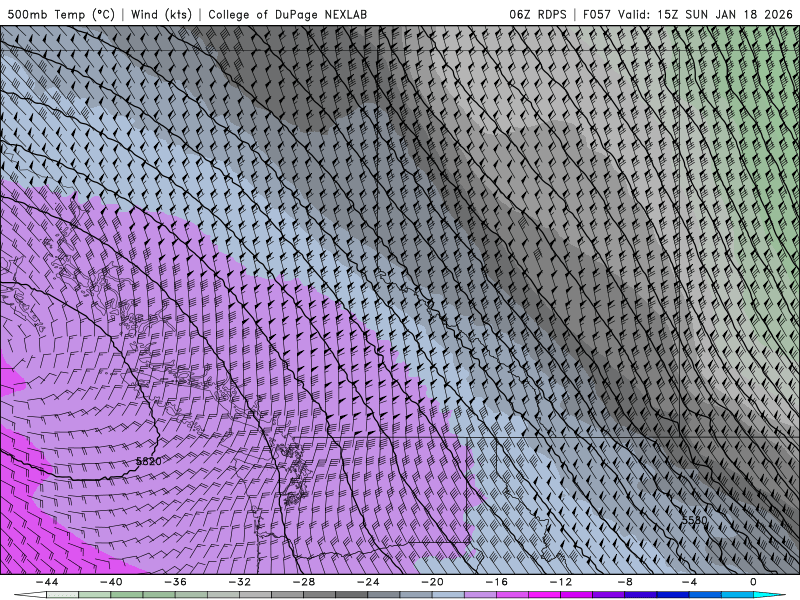The height and width of the screenshot is (600, 800).
Task: Click the -12 color scale label
Action: [x=561, y=582]
